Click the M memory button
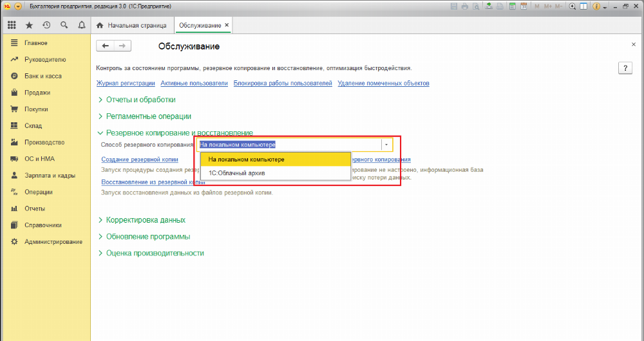The height and width of the screenshot is (341, 644). [537, 6]
